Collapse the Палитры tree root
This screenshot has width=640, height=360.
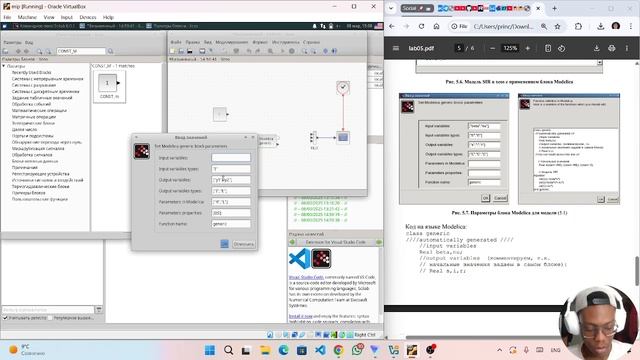pyautogui.click(x=4, y=66)
